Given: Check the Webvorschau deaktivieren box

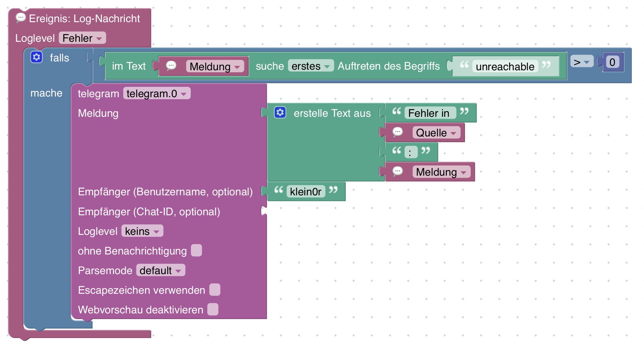Looking at the screenshot, I should click(213, 309).
